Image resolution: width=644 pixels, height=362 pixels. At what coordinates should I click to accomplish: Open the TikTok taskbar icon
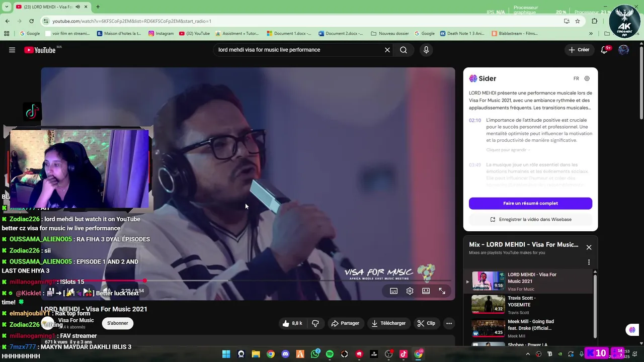[403, 354]
